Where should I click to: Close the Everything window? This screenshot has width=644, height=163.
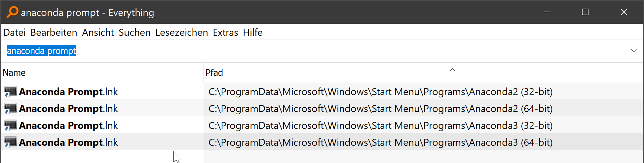coord(624,12)
